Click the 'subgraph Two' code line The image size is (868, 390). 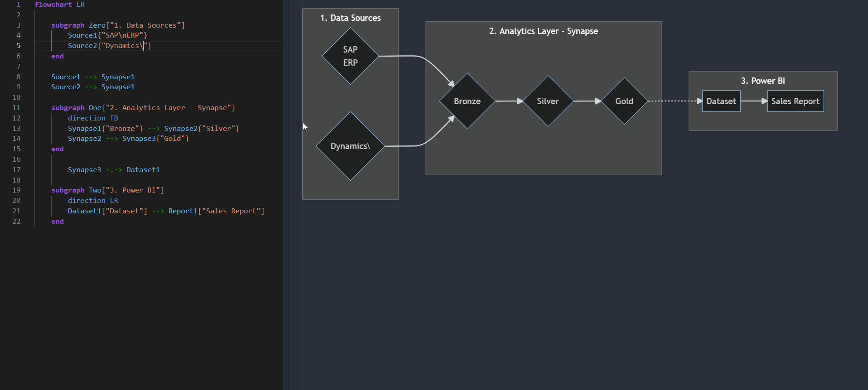click(107, 190)
